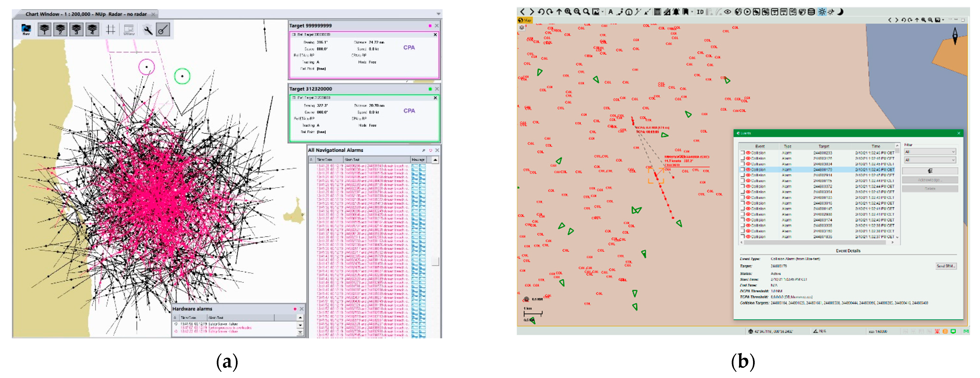Activate the range/bearing line tool

[x=163, y=30]
